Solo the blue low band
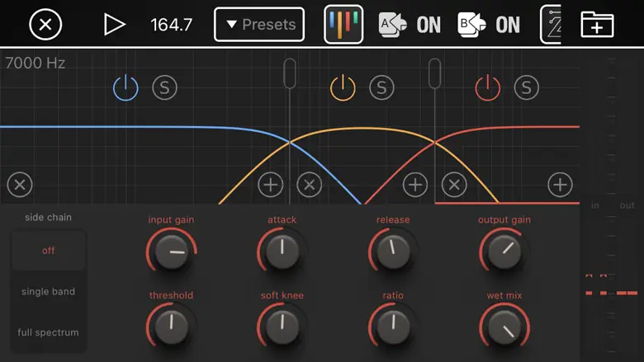 coord(164,87)
